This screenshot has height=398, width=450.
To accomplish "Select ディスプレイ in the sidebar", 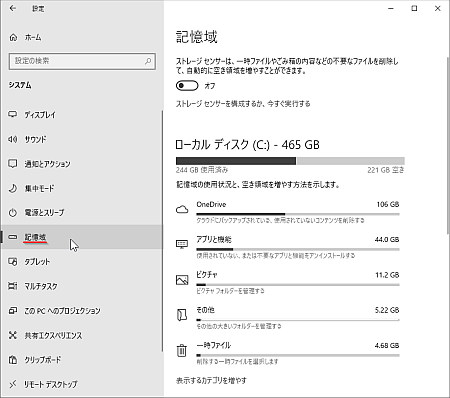I will 82,114.
